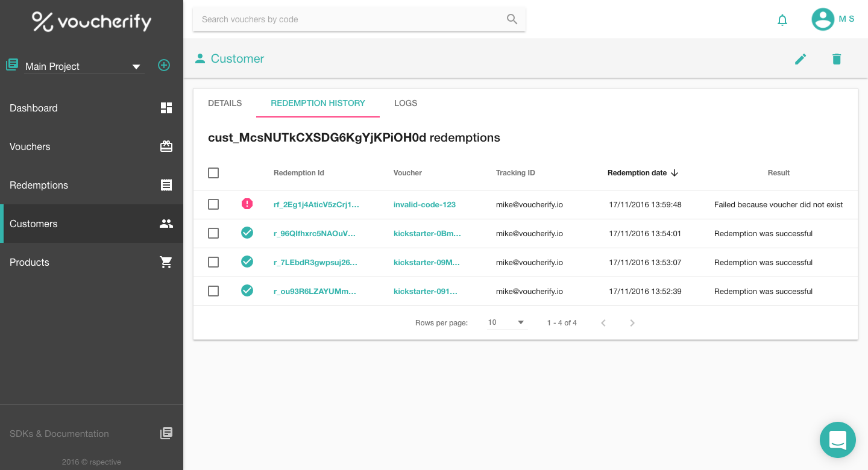Image resolution: width=868 pixels, height=470 pixels.
Task: Open Products menu item
Action: (x=92, y=262)
